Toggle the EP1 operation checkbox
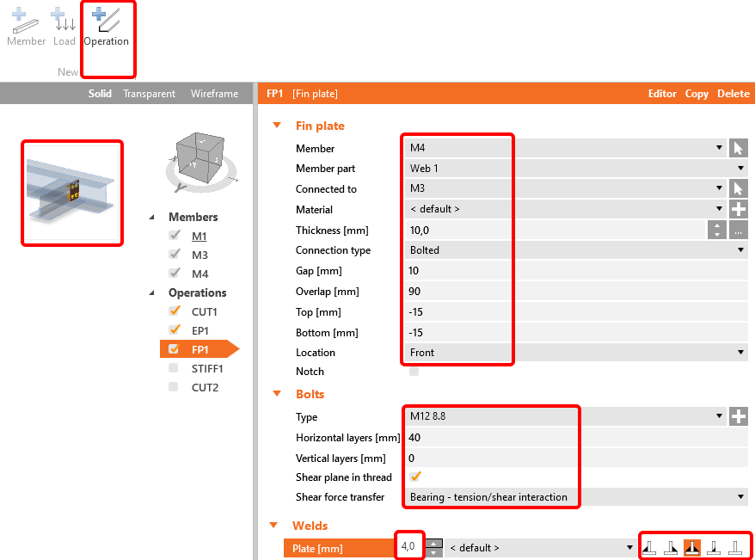 (175, 329)
